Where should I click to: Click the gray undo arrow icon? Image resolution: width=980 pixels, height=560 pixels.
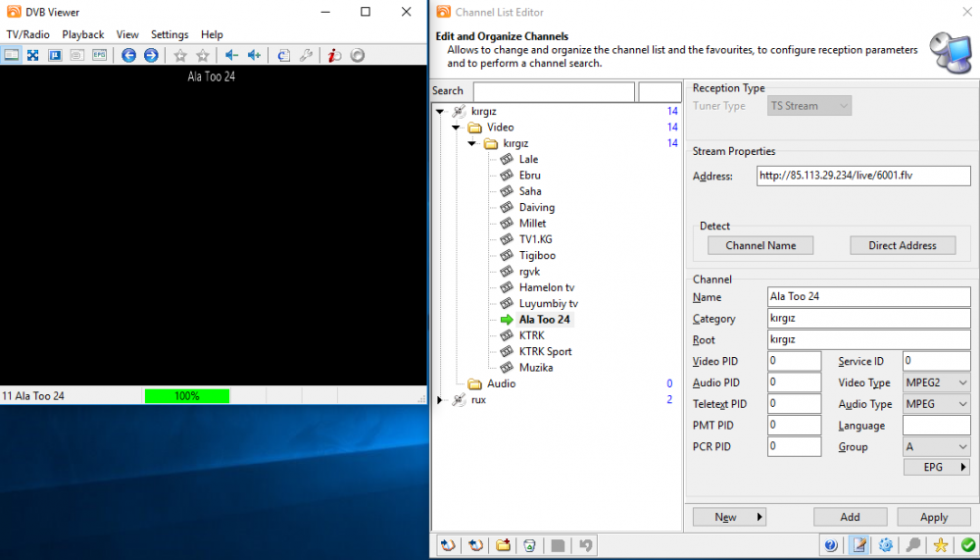pos(586,545)
